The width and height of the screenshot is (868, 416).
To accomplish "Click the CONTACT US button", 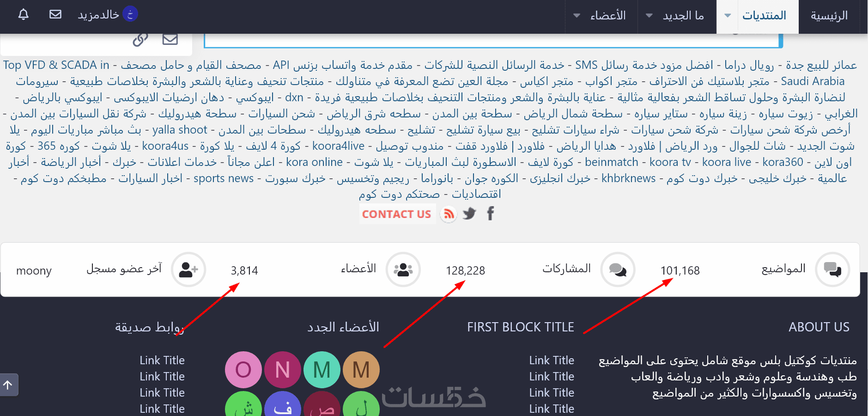I will tap(397, 214).
